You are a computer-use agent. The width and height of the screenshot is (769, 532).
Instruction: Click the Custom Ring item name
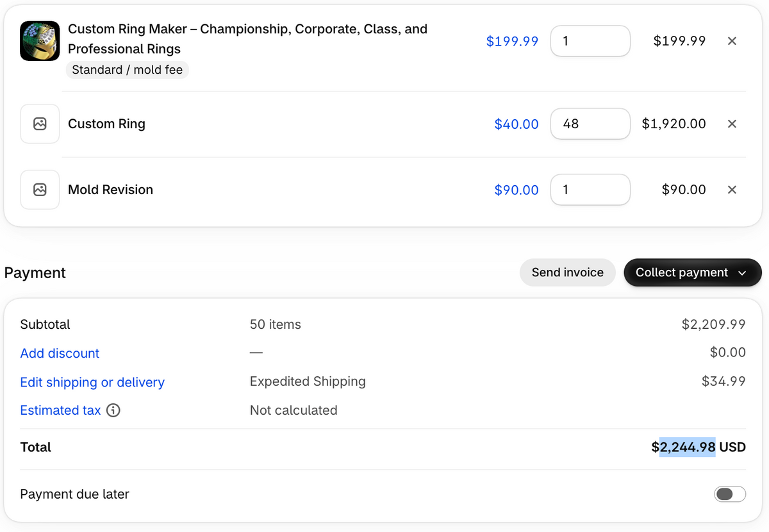[x=106, y=124]
